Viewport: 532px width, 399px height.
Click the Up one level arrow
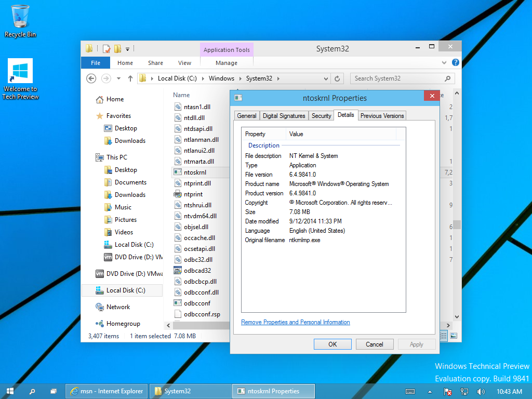click(130, 78)
